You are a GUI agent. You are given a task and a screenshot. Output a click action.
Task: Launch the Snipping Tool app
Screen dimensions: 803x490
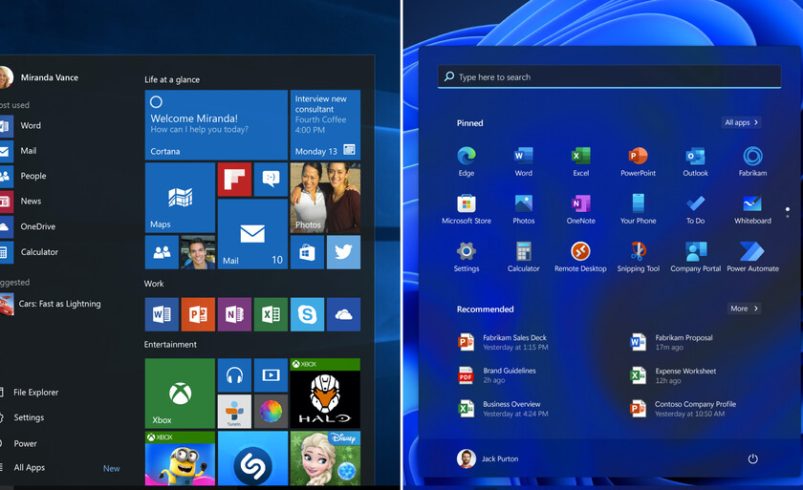point(638,254)
